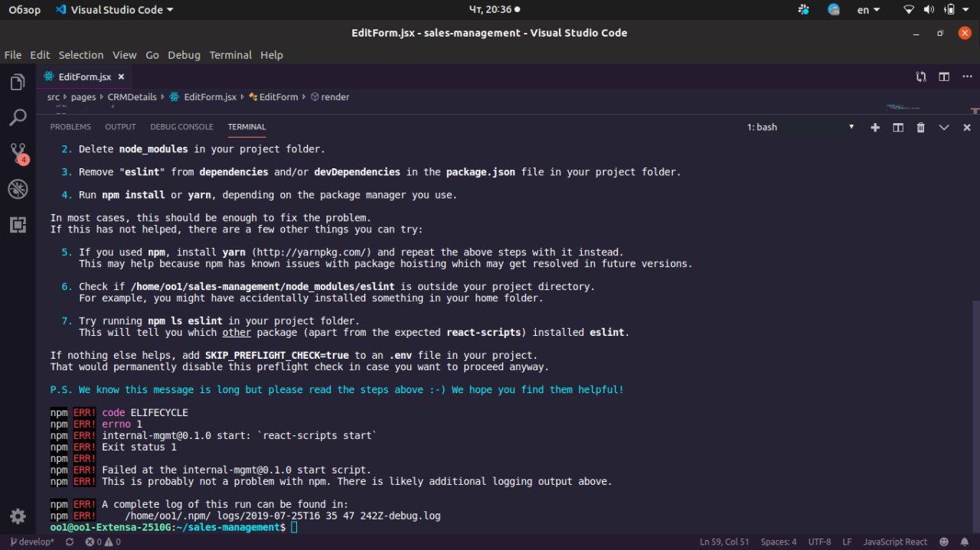980x550 pixels.
Task: Close the EditForm.jsx editor tab
Action: tap(122, 76)
